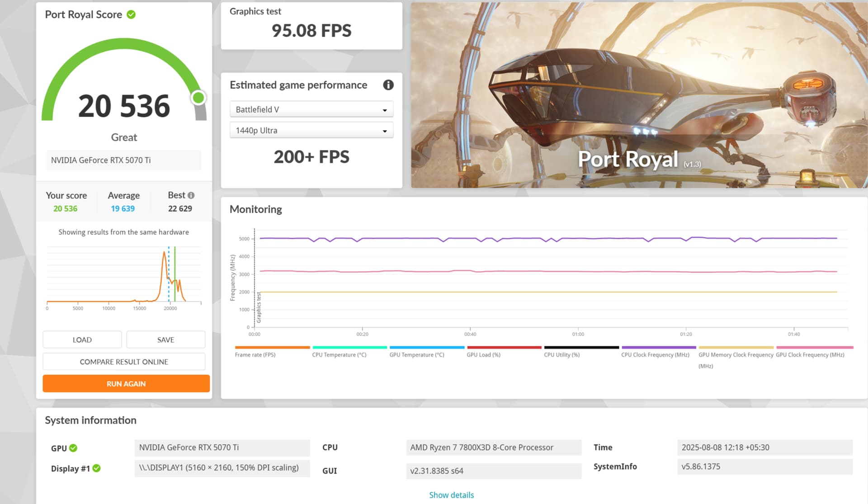Click the Display #1 green checkmark icon
The width and height of the screenshot is (868, 504).
(x=96, y=468)
